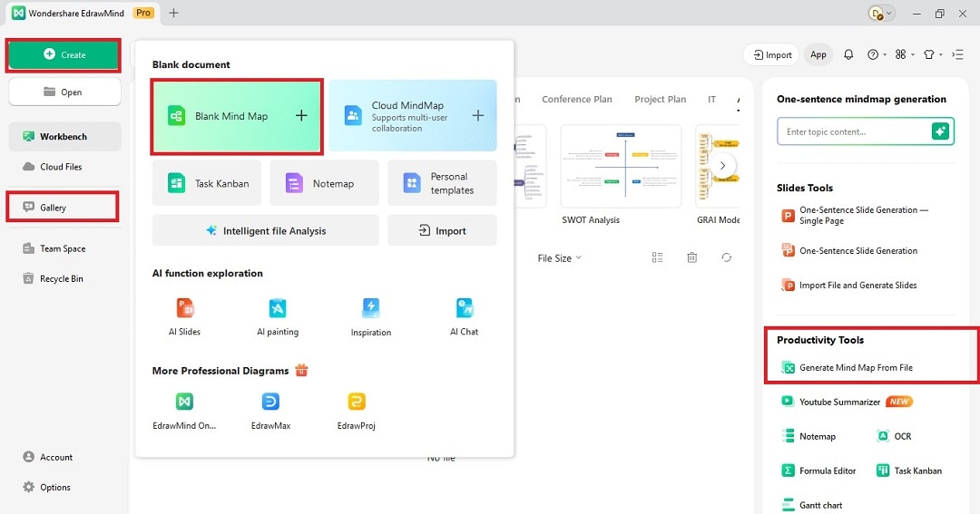Click the delete trash icon above the file list
The width and height of the screenshot is (980, 514).
pyautogui.click(x=691, y=257)
